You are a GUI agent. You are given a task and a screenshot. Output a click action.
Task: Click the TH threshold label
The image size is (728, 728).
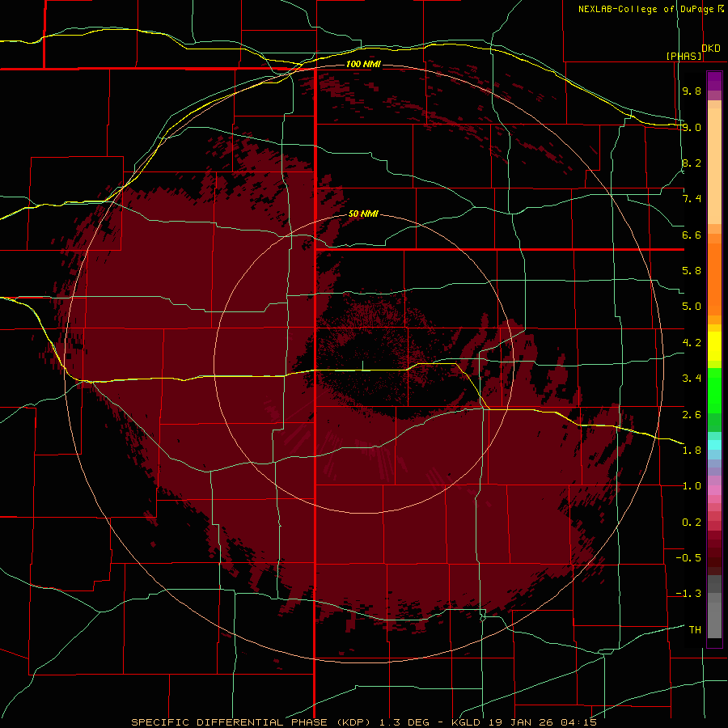(695, 630)
